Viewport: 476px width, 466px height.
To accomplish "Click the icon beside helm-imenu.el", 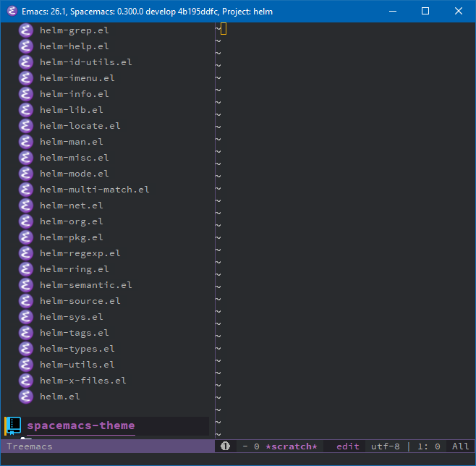I will tap(26, 78).
